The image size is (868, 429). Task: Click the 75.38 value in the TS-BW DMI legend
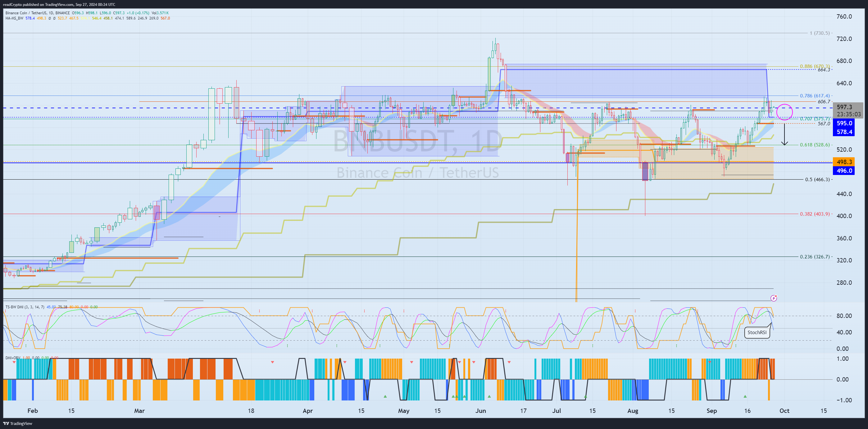(63, 307)
